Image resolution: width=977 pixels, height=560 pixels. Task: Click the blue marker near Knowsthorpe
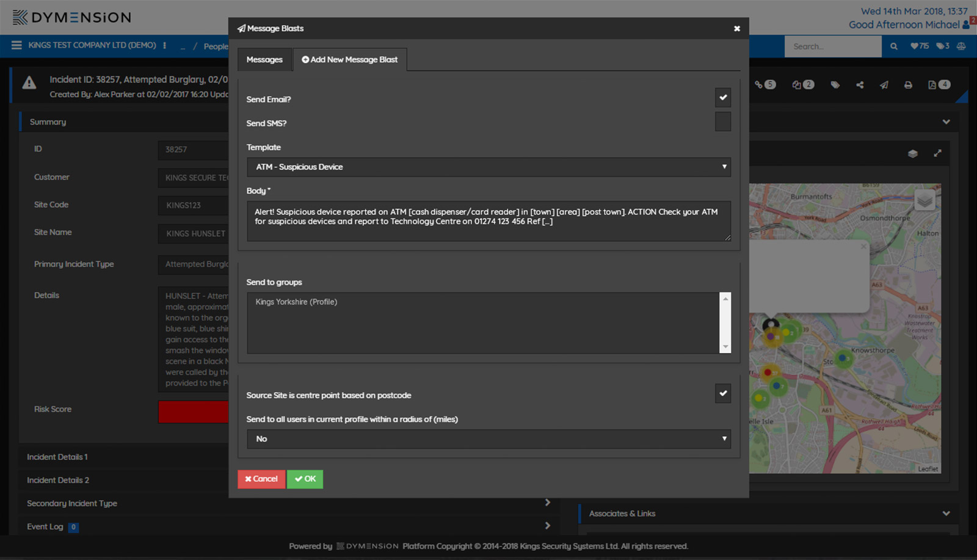click(843, 358)
